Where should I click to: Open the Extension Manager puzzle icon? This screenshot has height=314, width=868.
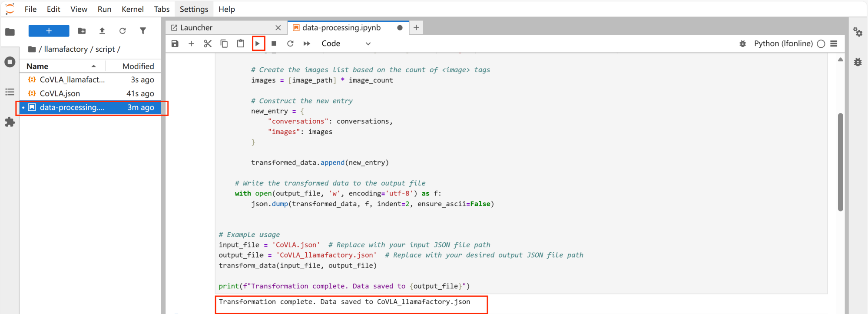10,122
